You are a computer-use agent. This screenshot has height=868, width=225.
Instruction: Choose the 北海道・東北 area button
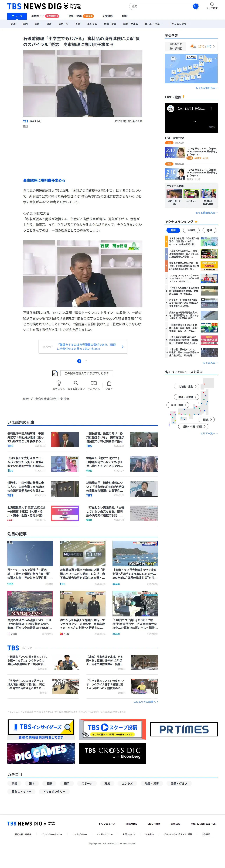point(187,386)
